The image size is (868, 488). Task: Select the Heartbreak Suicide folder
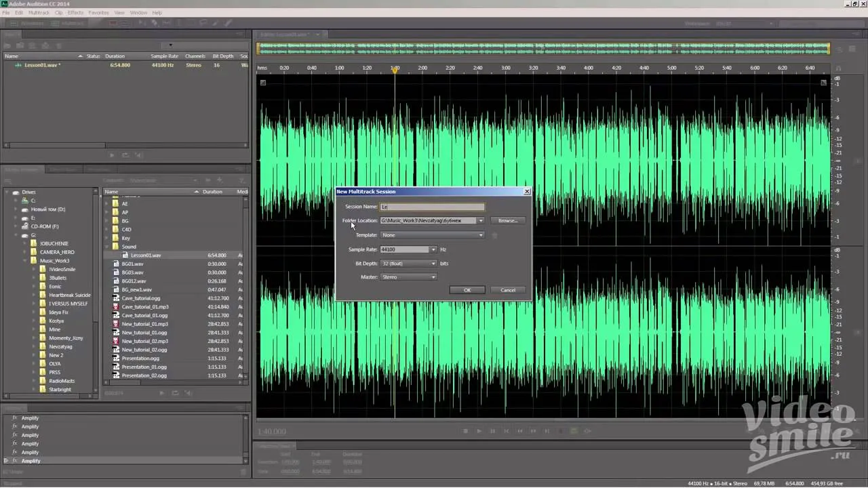tap(69, 296)
